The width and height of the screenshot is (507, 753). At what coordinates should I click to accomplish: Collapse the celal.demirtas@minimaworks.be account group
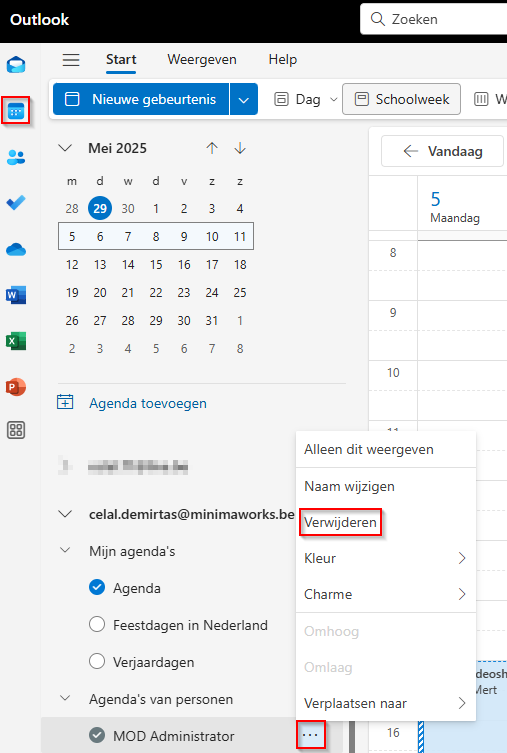[65, 514]
